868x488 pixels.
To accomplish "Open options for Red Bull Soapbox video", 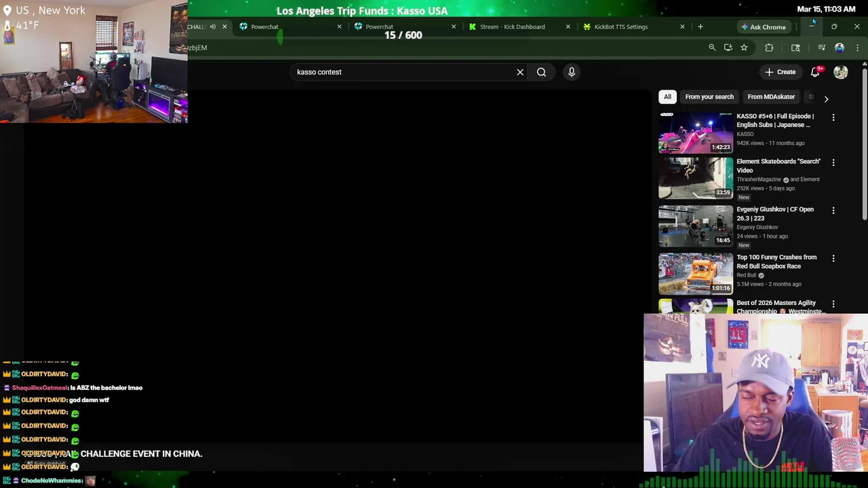I will click(833, 258).
